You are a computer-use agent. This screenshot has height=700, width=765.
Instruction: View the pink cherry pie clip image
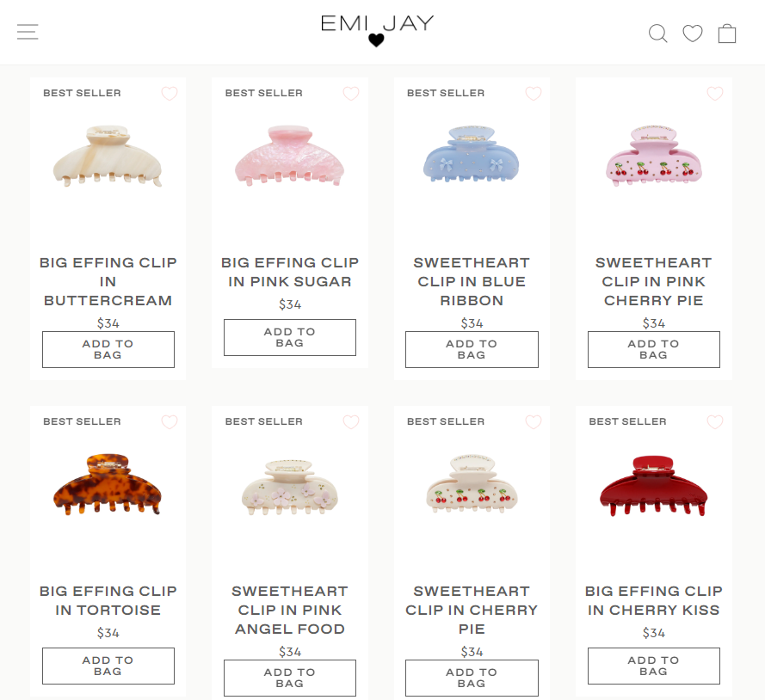(x=654, y=156)
